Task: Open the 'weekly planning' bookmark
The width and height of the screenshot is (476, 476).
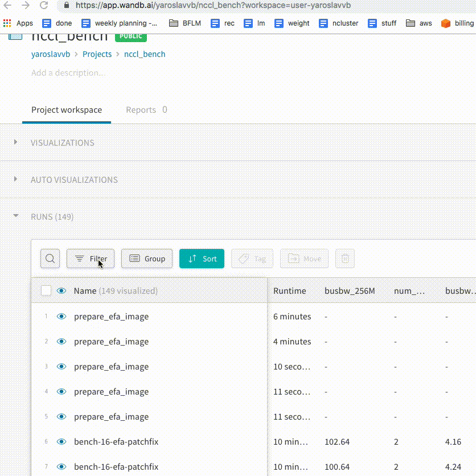Action: [x=120, y=23]
